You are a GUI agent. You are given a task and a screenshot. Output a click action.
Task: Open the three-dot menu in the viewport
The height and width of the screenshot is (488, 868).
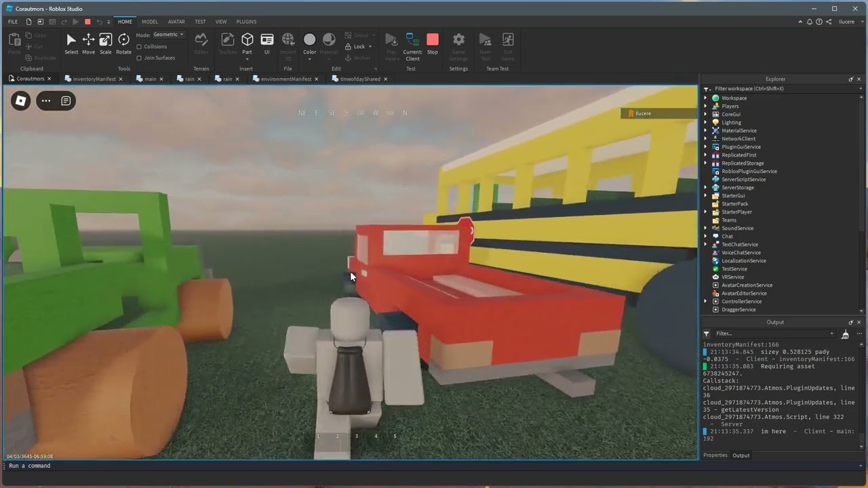tap(46, 101)
